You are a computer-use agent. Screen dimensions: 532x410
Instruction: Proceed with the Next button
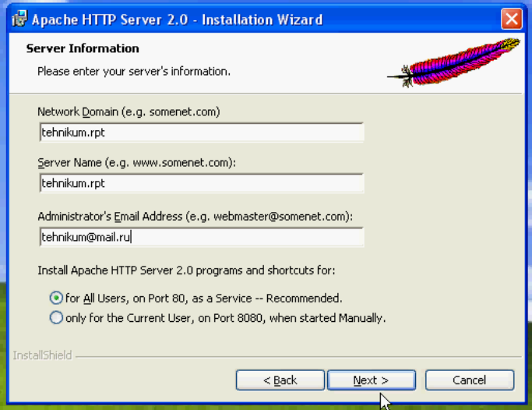tap(372, 380)
